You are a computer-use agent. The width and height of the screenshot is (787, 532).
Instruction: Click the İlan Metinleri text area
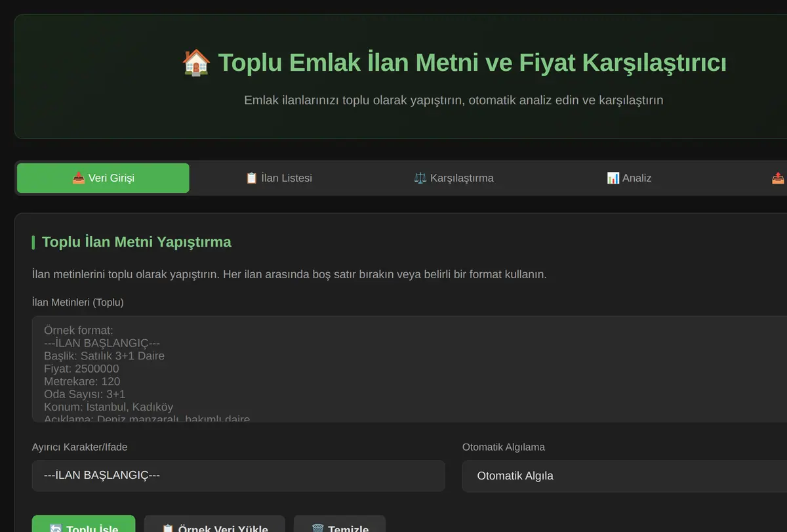point(409,369)
